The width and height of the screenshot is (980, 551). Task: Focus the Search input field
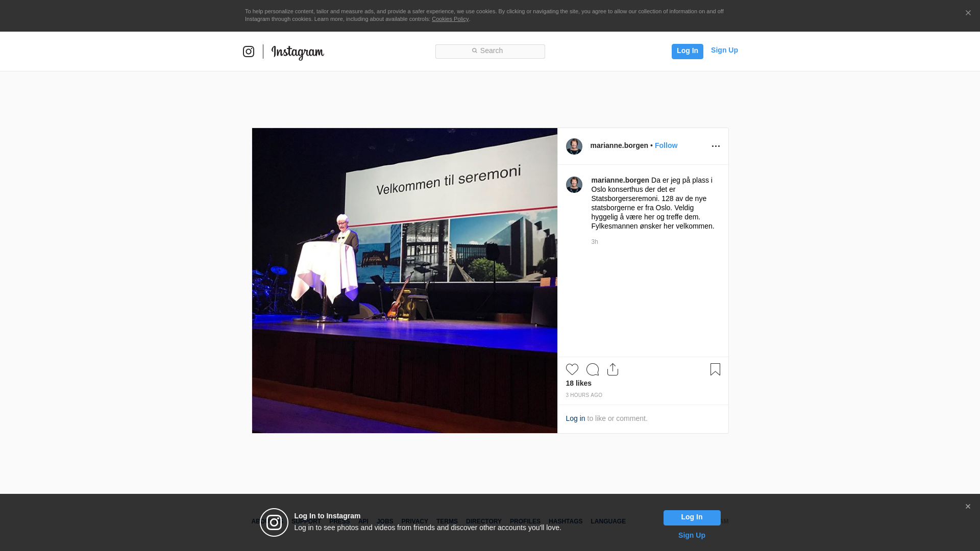click(490, 51)
